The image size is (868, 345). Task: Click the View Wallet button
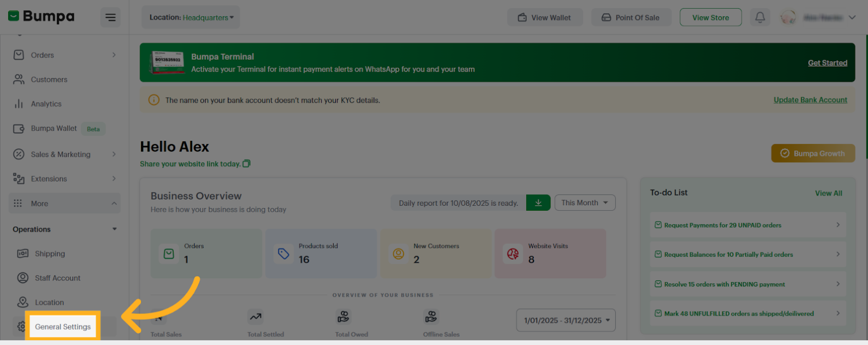(545, 17)
